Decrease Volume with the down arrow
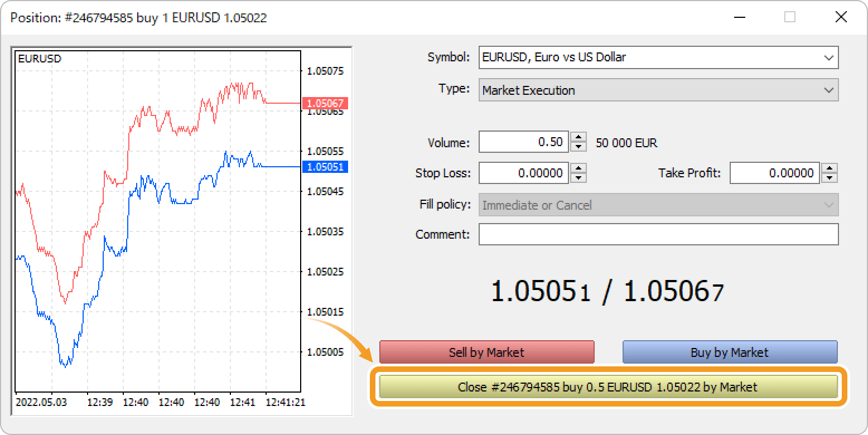 [579, 147]
